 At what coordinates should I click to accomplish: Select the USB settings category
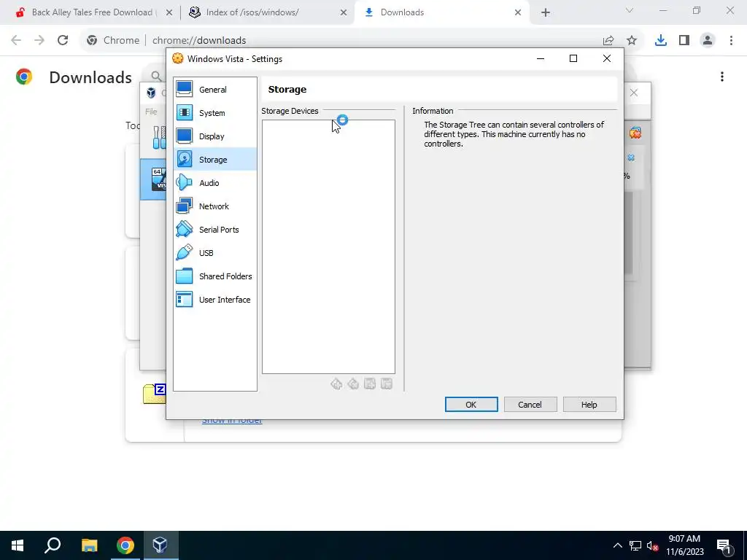pos(215,253)
